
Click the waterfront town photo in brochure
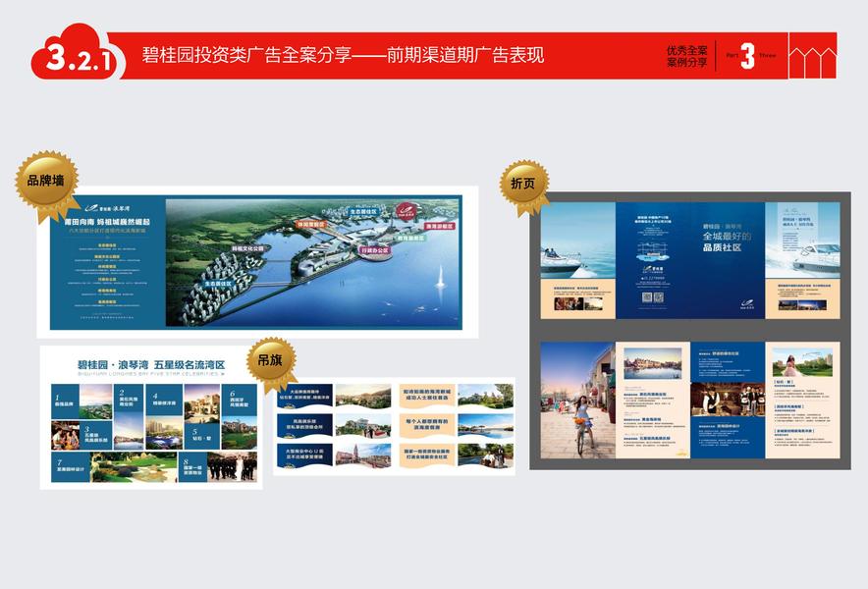click(x=653, y=363)
